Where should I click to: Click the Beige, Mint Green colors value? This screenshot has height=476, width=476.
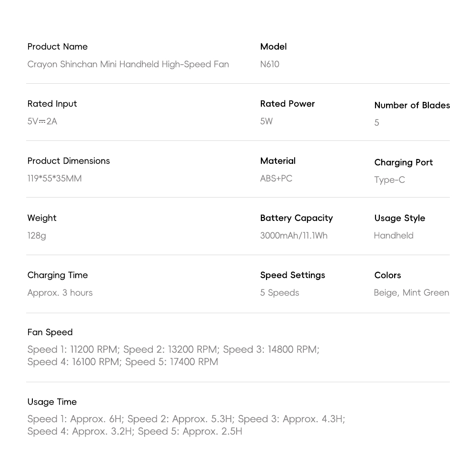pos(411,293)
